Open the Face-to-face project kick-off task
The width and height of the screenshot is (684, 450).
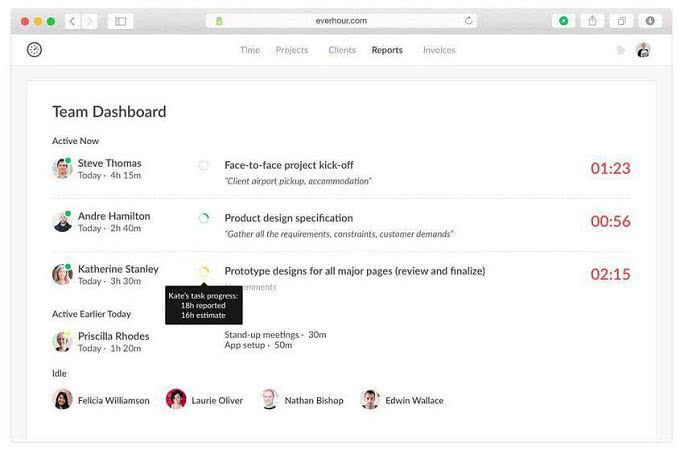tap(289, 165)
